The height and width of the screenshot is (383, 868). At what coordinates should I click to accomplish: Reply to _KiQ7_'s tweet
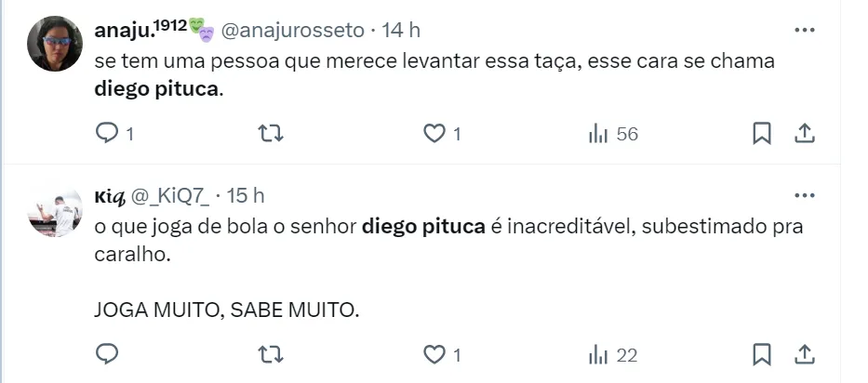108,354
